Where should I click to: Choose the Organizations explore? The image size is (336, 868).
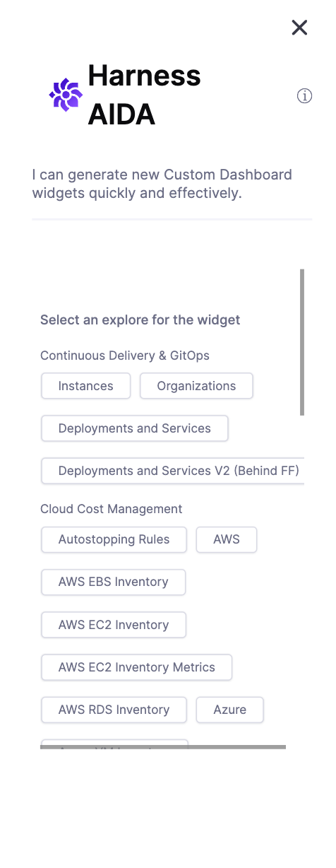coord(196,386)
